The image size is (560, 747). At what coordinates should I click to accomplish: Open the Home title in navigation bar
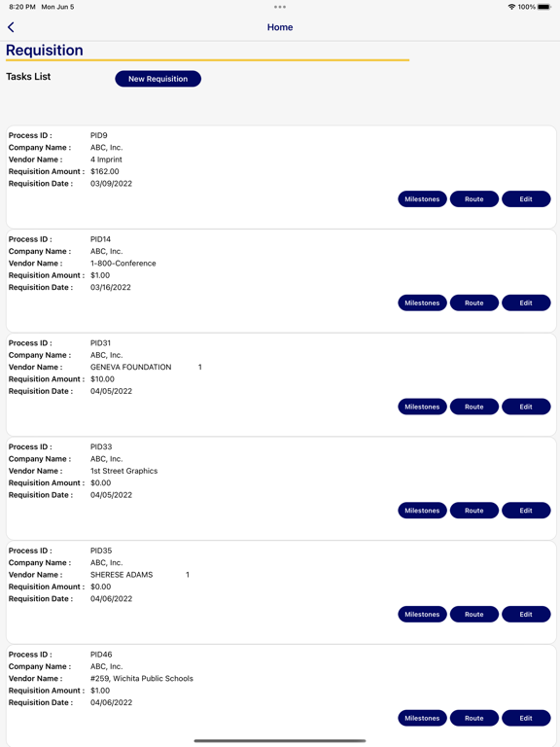[280, 27]
